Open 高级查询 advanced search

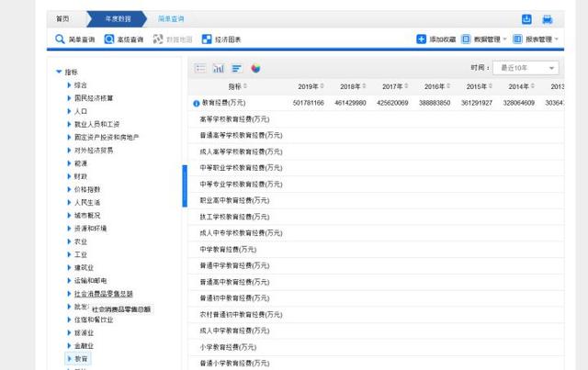pyautogui.click(x=123, y=39)
